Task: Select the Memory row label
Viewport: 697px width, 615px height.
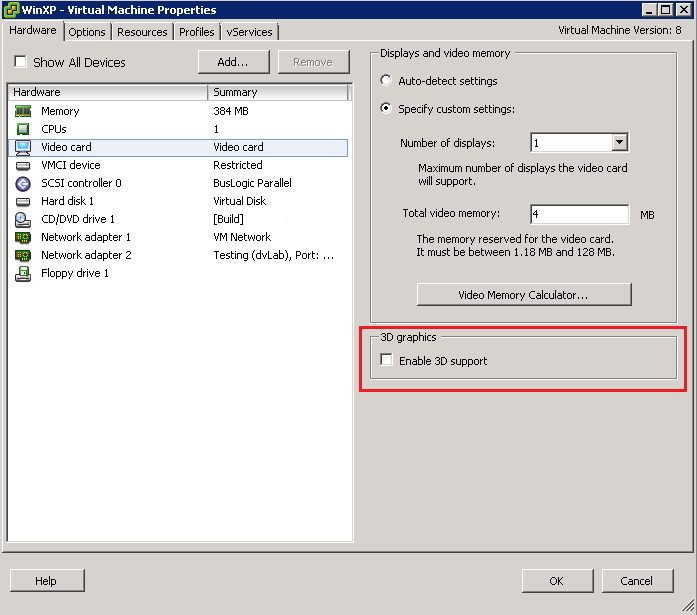Action: (60, 111)
